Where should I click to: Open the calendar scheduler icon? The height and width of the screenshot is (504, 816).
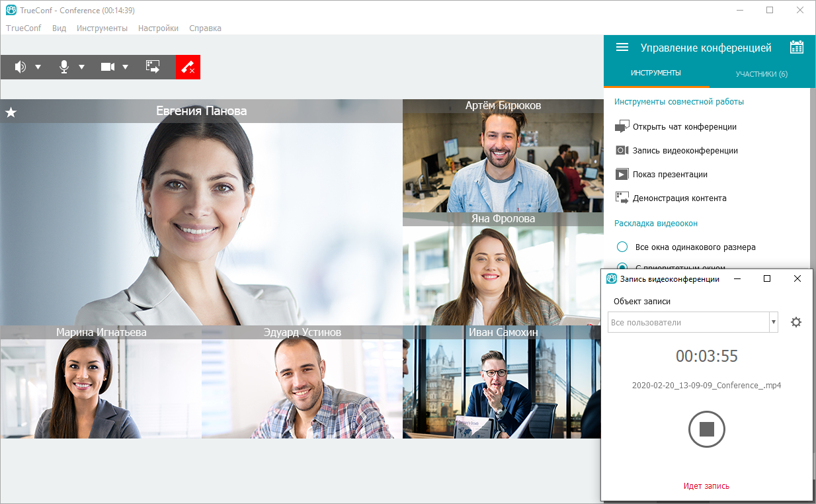[797, 48]
